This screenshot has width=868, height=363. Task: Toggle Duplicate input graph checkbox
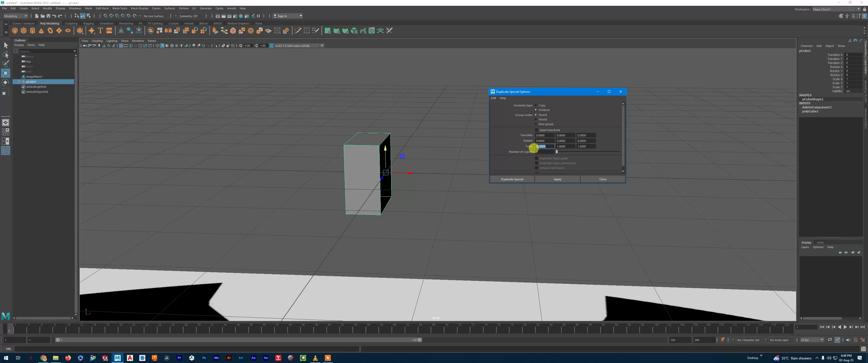(x=536, y=158)
